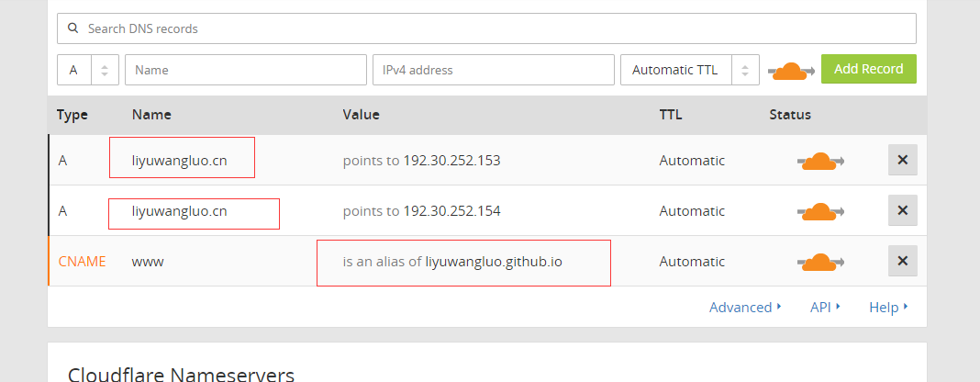Delete the www CNAME record

point(903,261)
